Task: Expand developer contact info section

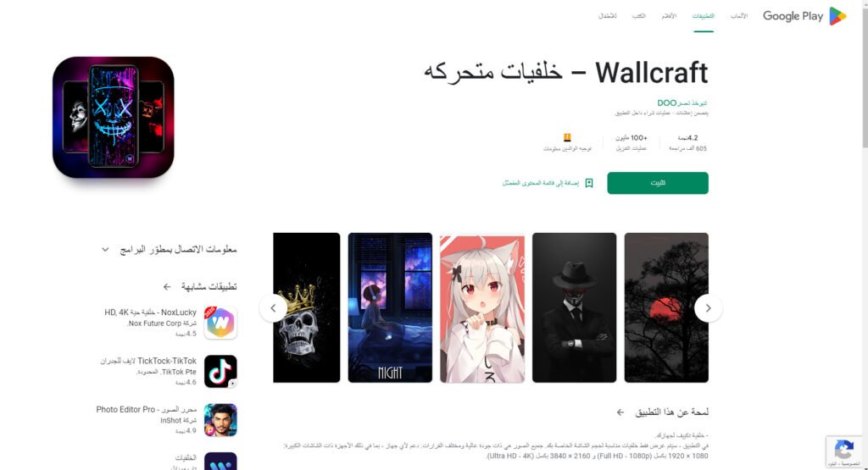Action: click(x=105, y=249)
